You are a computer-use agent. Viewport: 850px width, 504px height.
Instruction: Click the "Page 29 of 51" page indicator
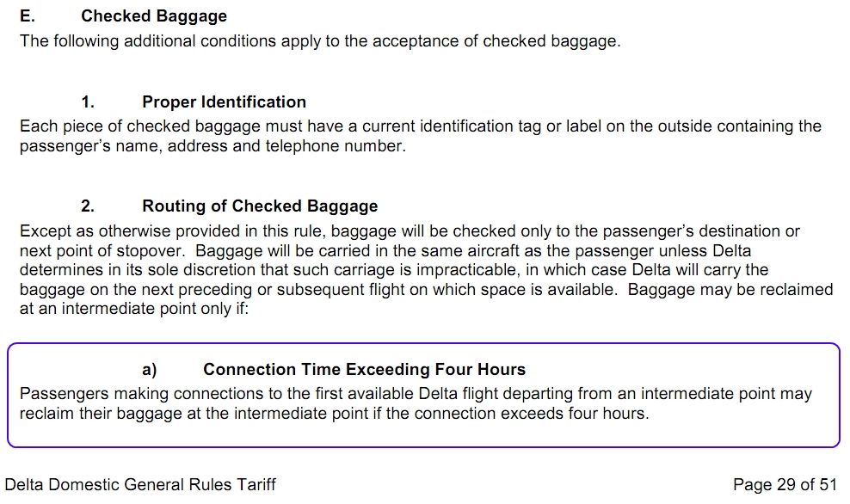(x=785, y=485)
